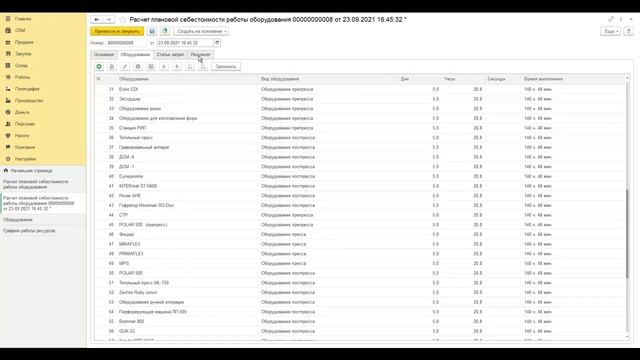Open the Компания section
The height and width of the screenshot is (360, 640).
(25, 147)
